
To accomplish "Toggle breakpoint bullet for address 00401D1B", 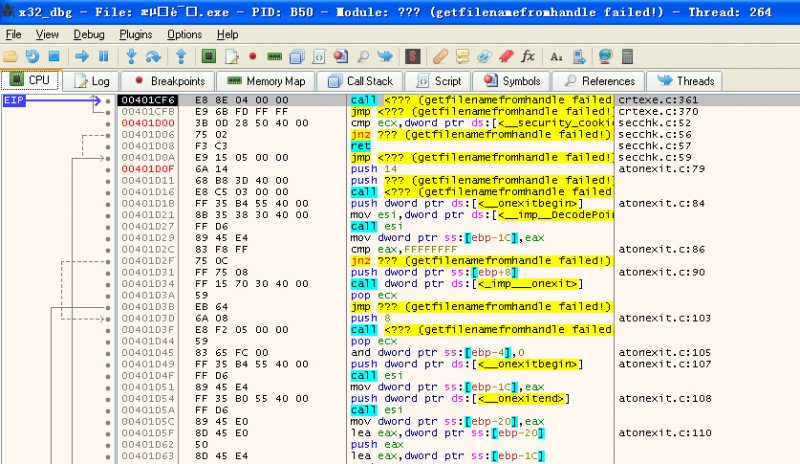I will click(108, 204).
